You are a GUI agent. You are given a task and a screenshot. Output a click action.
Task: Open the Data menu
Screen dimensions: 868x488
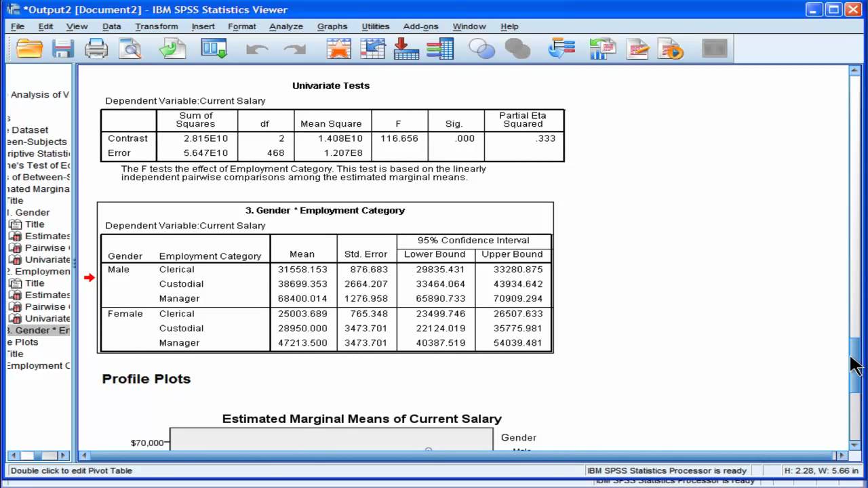coord(112,26)
